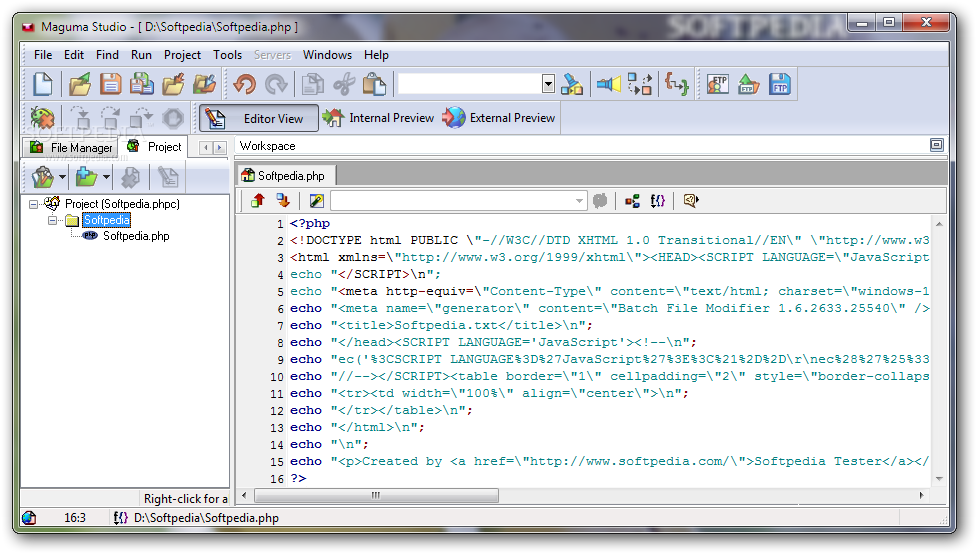Image resolution: width=977 pixels, height=554 pixels.
Task: Click the megaphone icon in the toolbar
Action: pos(609,84)
